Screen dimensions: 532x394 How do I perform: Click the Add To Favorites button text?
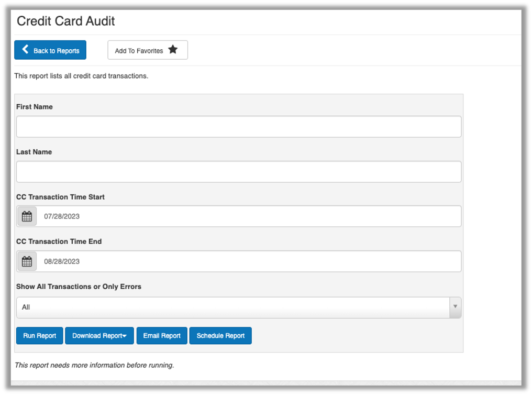[x=139, y=51]
